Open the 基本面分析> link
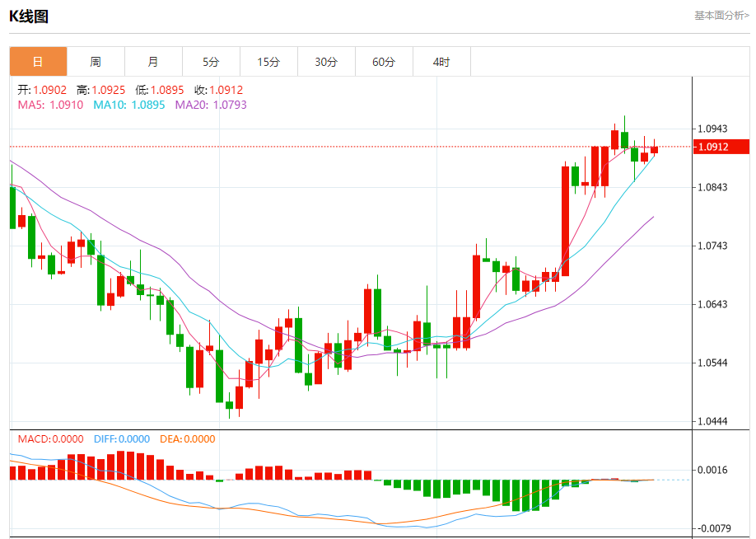 pos(721,16)
